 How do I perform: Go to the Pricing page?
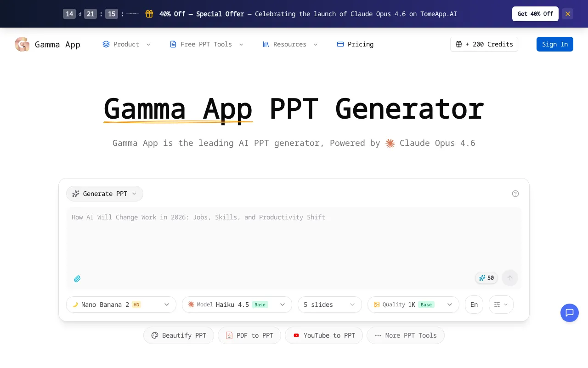click(355, 44)
